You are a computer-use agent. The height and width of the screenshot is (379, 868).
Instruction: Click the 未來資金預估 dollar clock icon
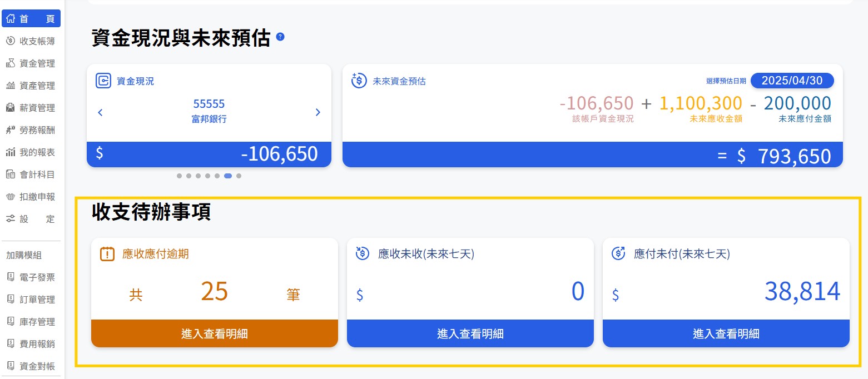359,81
